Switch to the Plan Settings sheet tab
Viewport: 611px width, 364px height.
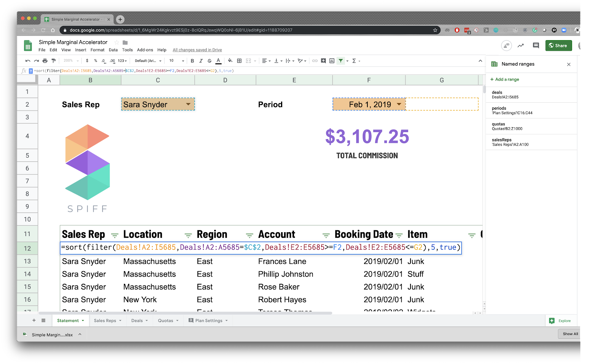(x=208, y=320)
